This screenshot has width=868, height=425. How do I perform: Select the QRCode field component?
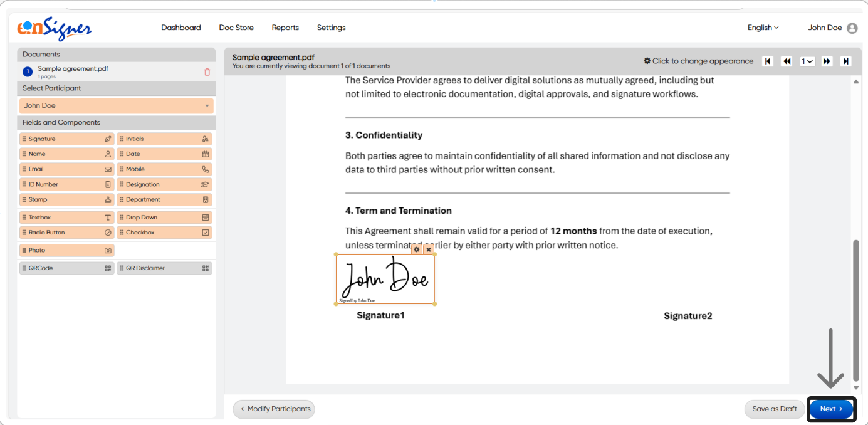pyautogui.click(x=66, y=268)
